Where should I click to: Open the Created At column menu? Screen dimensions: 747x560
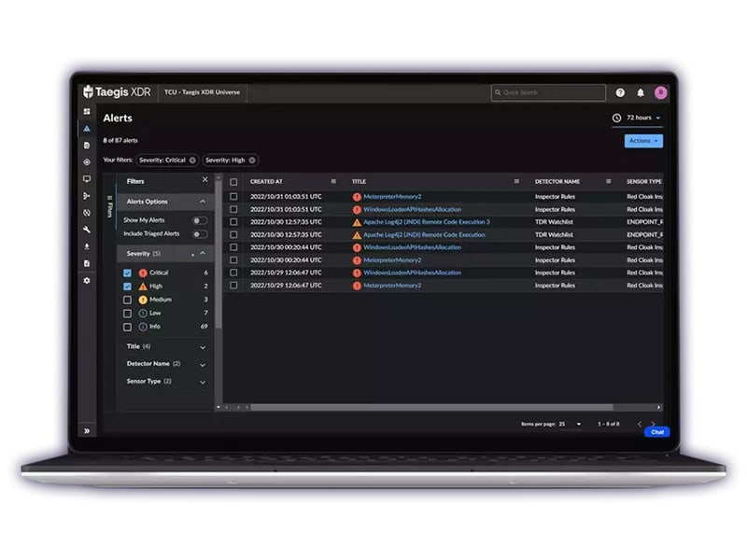click(x=333, y=181)
